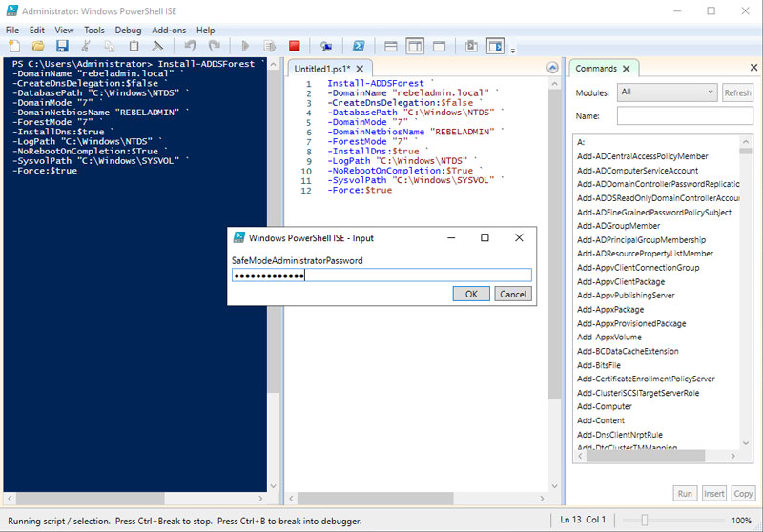Click the Run button in Commands pane

(685, 494)
